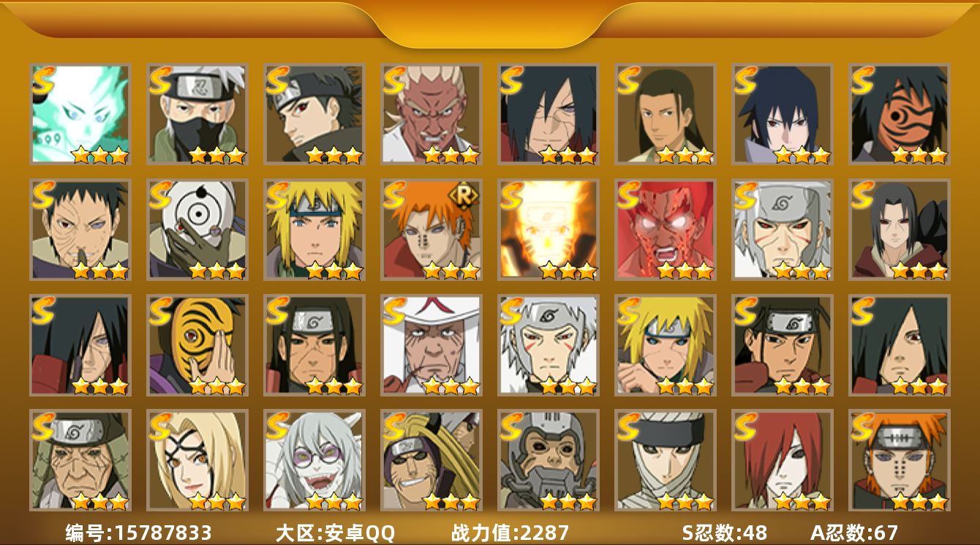Choose Kakashi's silver-haired masked portrait

click(197, 113)
